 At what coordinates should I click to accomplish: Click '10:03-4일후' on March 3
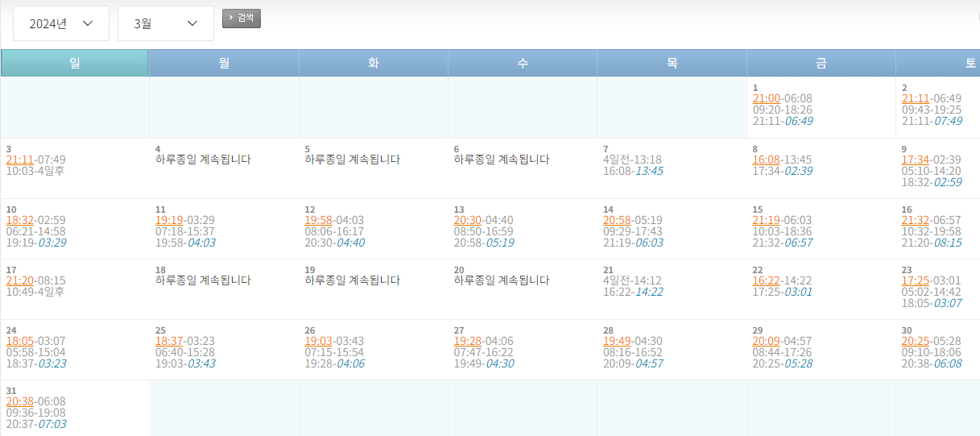pyautogui.click(x=35, y=171)
